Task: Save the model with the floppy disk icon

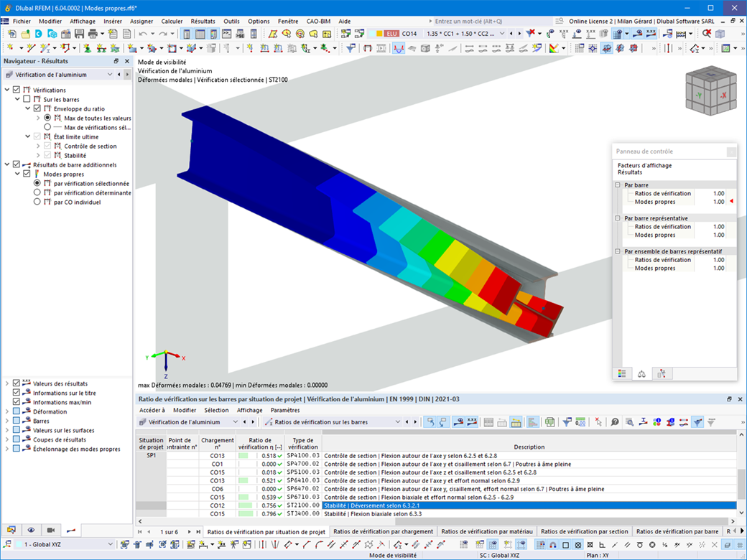Action: click(x=79, y=34)
